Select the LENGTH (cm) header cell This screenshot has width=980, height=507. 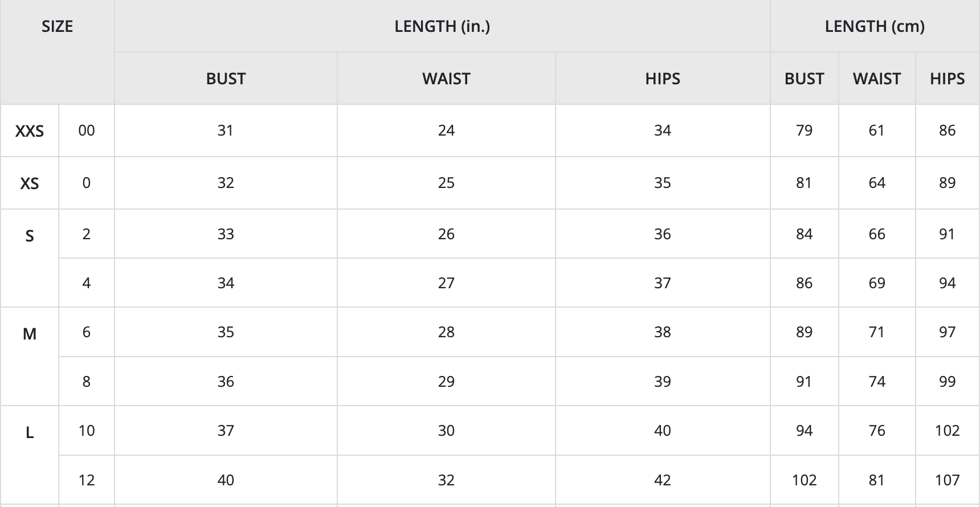(875, 27)
